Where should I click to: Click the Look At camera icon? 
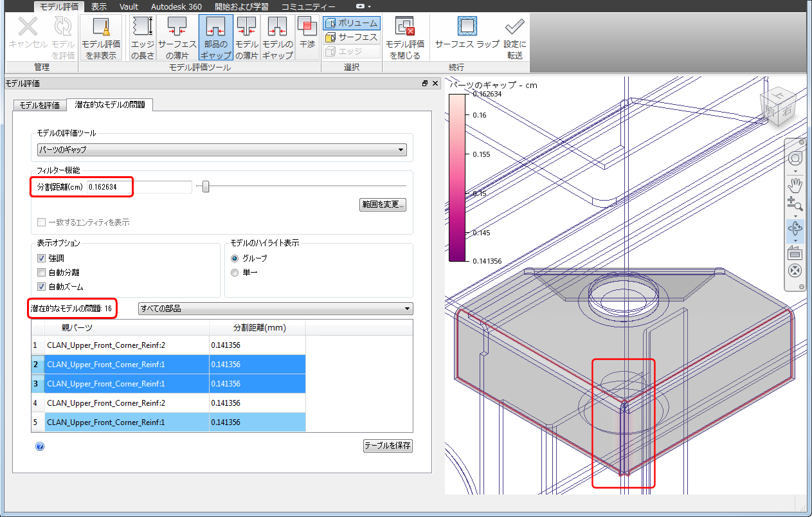[x=795, y=253]
